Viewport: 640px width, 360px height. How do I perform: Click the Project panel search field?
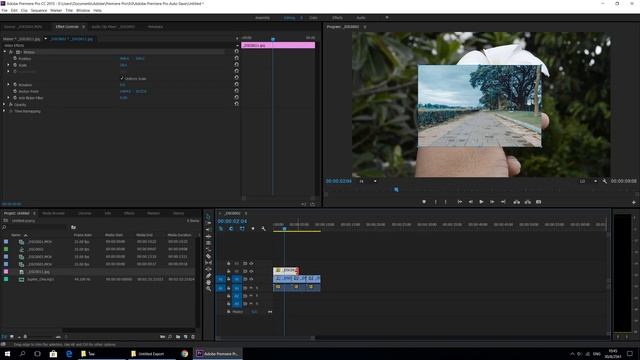pos(35,227)
